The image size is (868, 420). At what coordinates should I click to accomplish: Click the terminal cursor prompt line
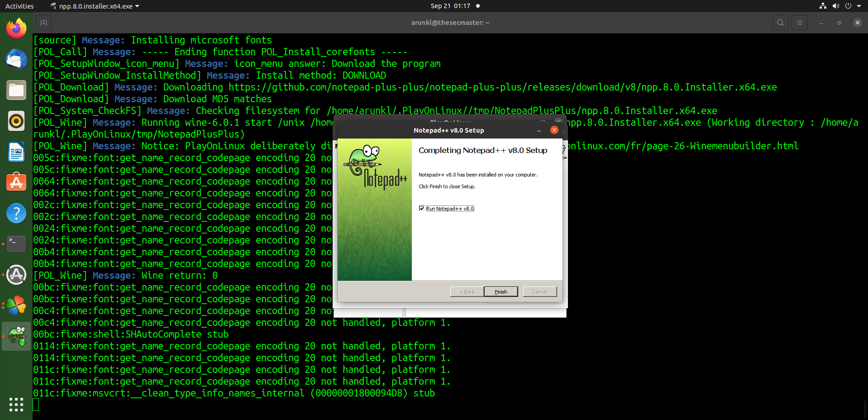tap(36, 405)
